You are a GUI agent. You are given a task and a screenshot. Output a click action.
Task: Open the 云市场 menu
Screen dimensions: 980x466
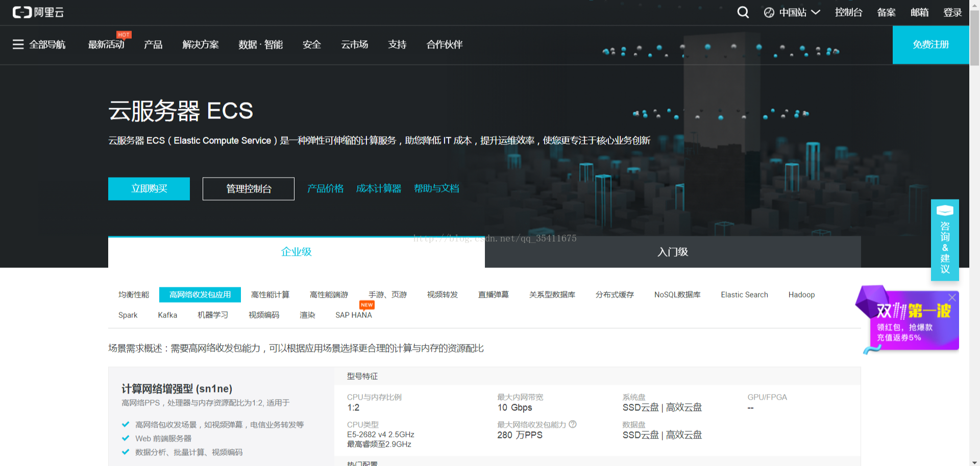355,44
